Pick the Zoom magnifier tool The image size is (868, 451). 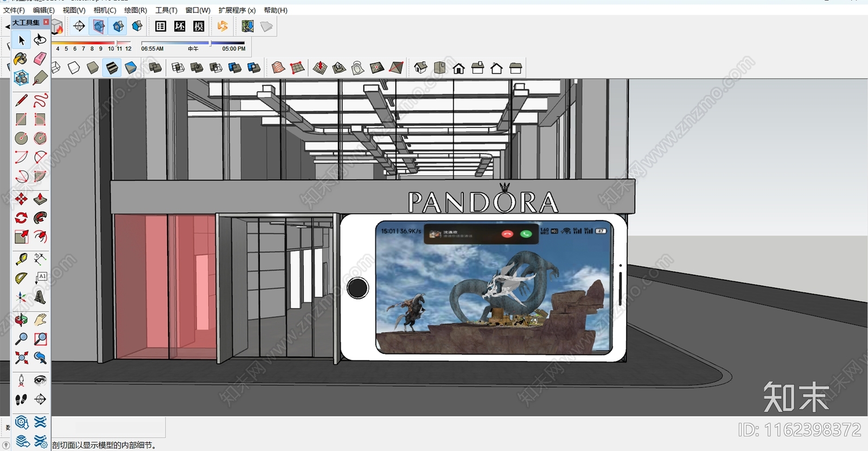pos(21,339)
